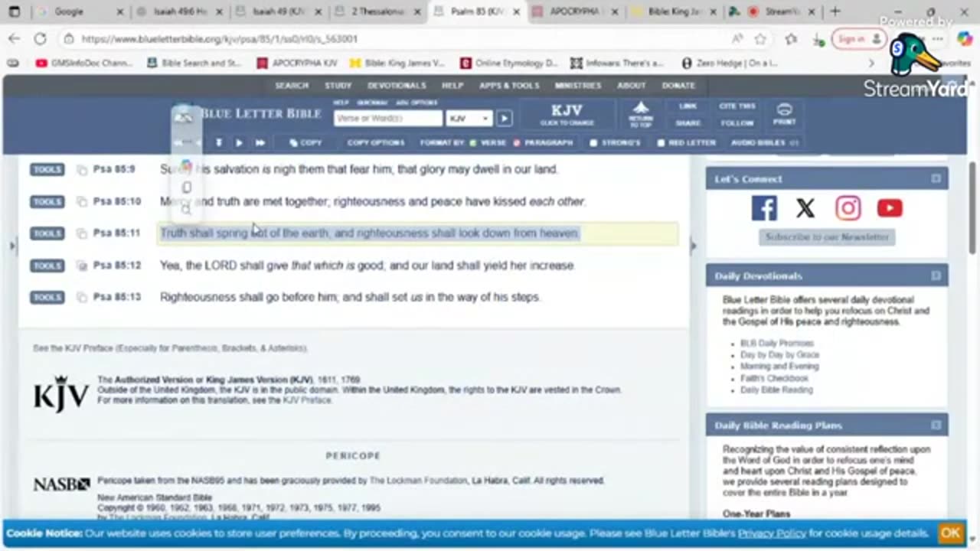The image size is (980, 551).
Task: Show more bookmarks with chevron
Action: (x=871, y=64)
